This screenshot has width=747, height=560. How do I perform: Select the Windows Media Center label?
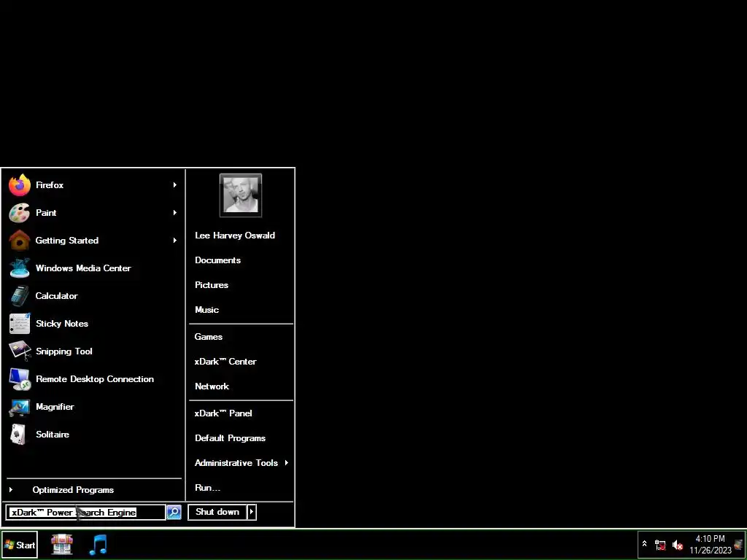(x=83, y=268)
